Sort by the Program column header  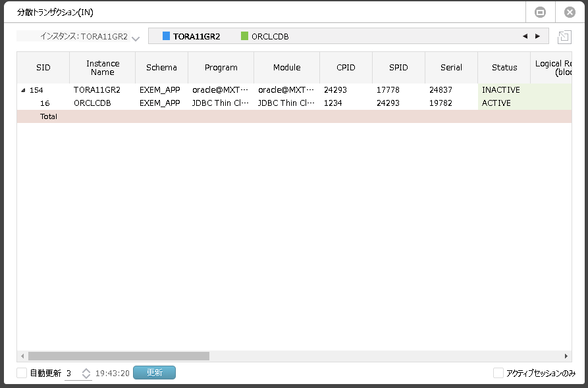point(221,68)
